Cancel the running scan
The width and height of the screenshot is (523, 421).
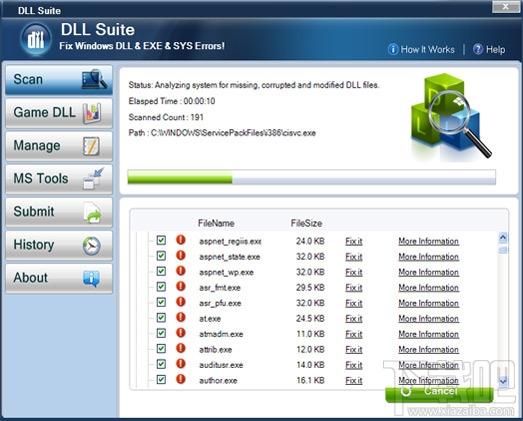(439, 394)
